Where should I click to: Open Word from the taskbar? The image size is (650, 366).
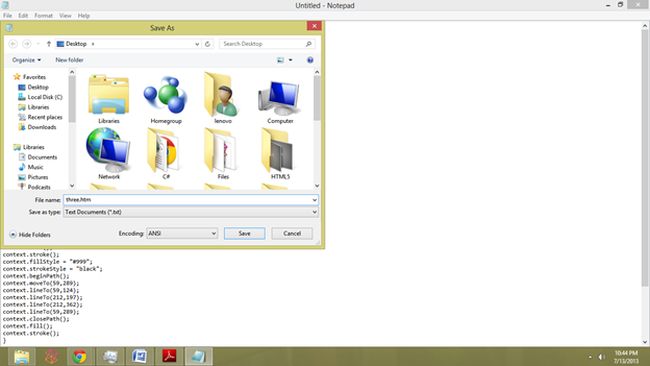tap(139, 356)
